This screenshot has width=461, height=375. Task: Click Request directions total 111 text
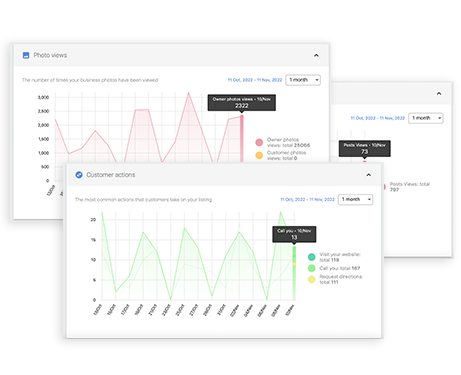[x=341, y=279]
